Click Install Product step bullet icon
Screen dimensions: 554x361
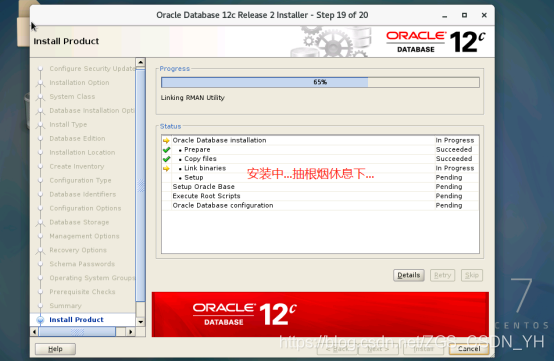(x=40, y=320)
